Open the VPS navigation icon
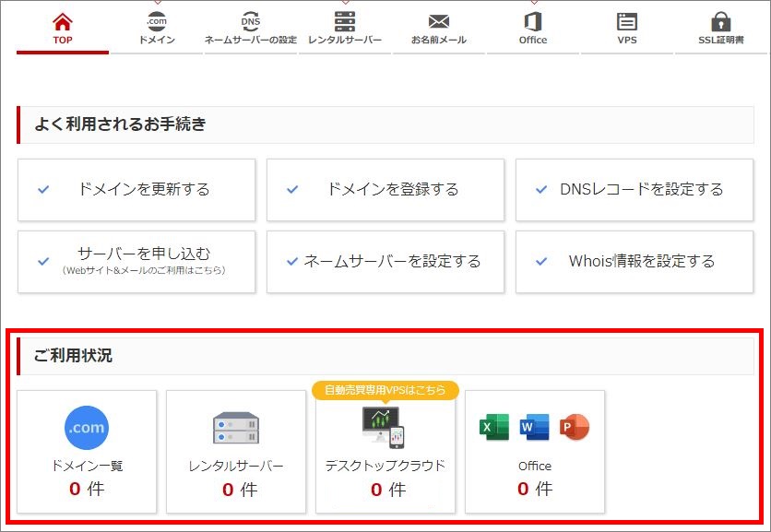The width and height of the screenshot is (771, 532). (x=626, y=19)
